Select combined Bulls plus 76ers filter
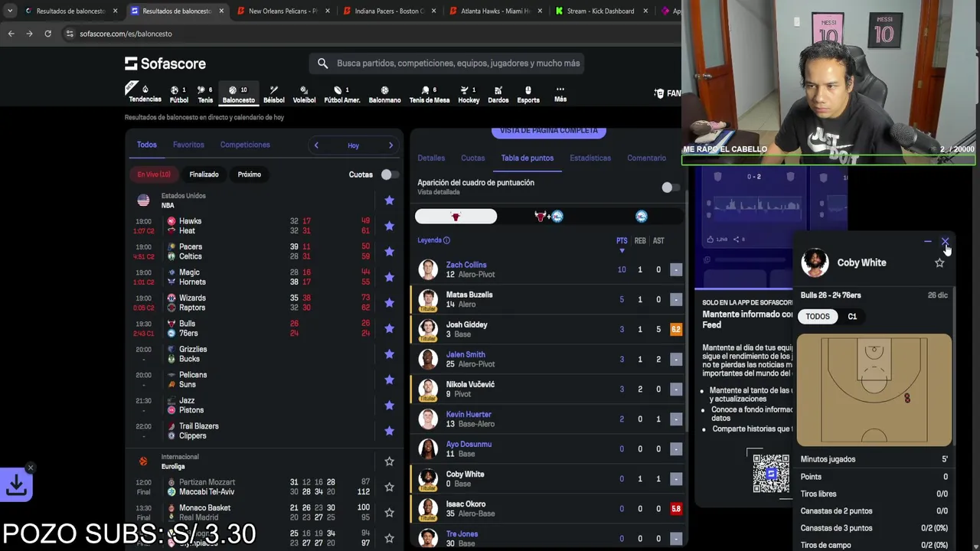The image size is (980, 551). click(x=549, y=217)
